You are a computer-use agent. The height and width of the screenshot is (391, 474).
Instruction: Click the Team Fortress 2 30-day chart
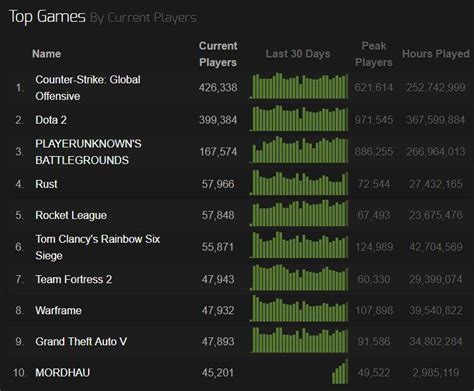tap(299, 277)
